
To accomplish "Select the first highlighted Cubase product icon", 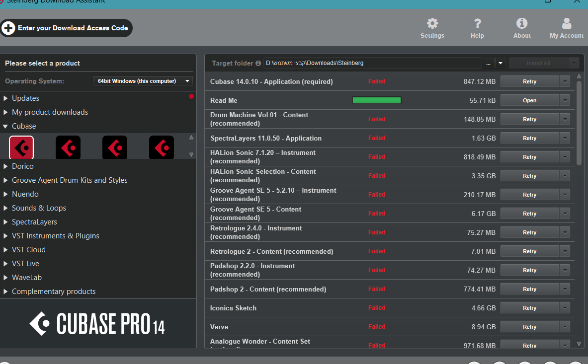I will [21, 147].
